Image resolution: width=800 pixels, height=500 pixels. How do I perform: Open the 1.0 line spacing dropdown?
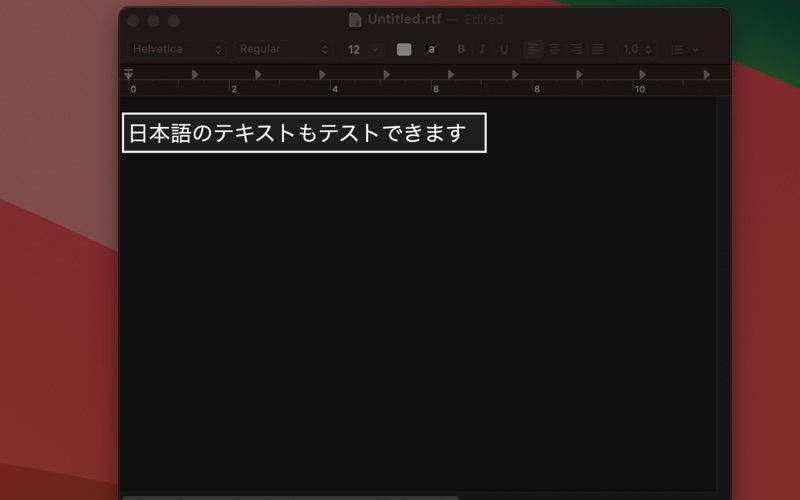637,49
